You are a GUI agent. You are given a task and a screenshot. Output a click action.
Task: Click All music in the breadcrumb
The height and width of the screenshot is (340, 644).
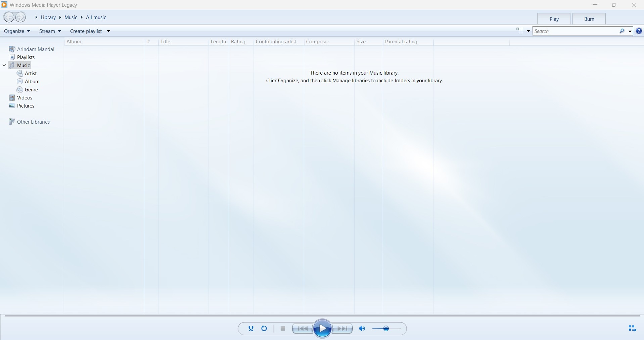click(96, 17)
